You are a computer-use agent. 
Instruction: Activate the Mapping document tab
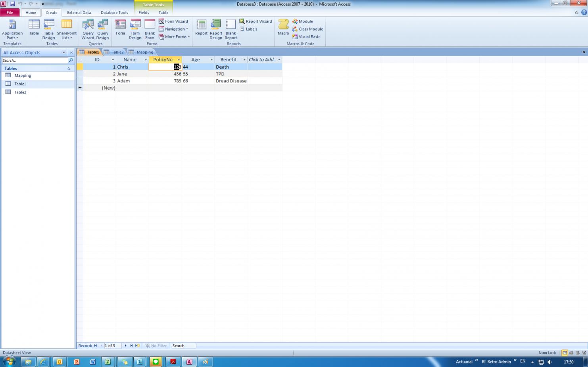coord(142,52)
